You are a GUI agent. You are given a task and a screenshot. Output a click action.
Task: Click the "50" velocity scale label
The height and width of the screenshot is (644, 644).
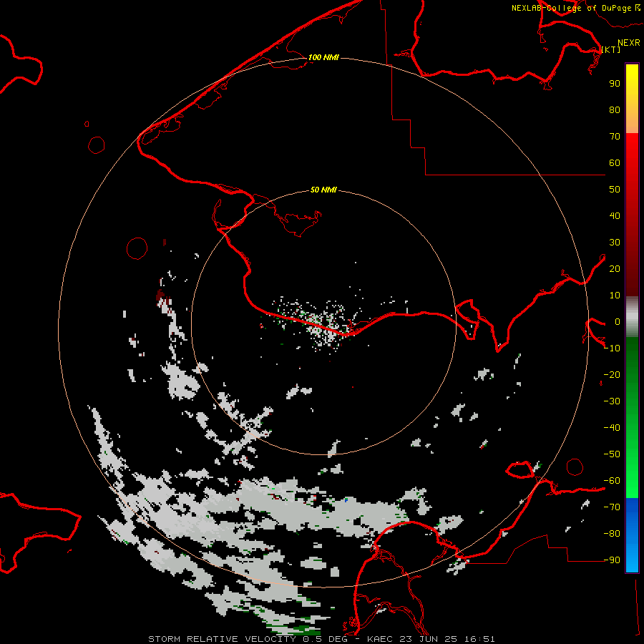[615, 190]
